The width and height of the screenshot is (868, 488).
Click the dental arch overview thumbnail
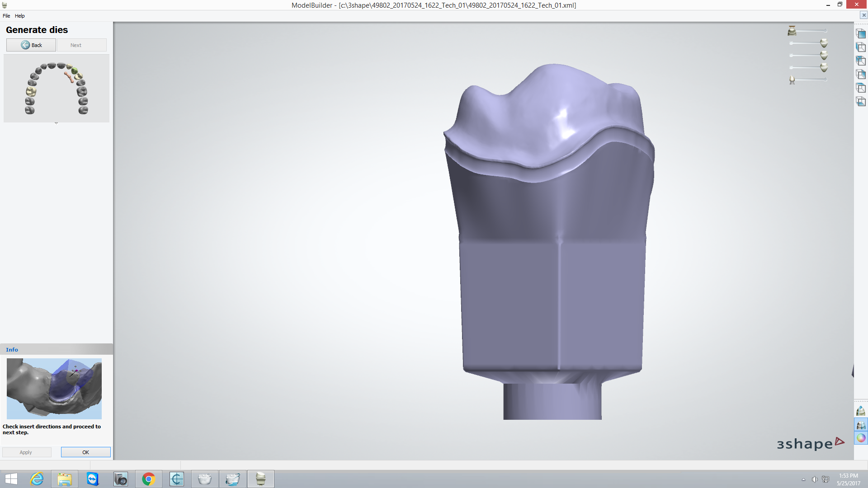(x=56, y=88)
